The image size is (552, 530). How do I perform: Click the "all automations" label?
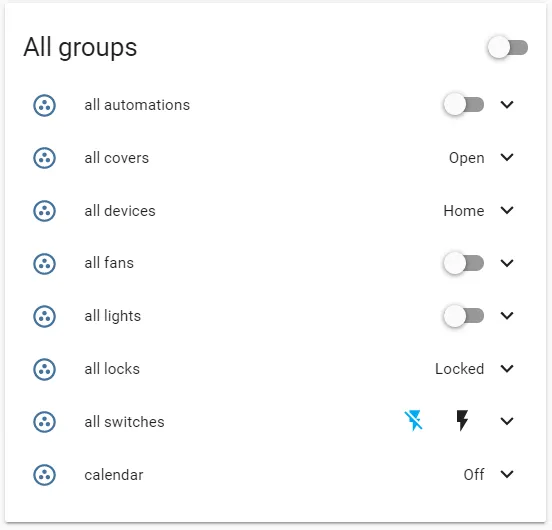click(x=137, y=105)
